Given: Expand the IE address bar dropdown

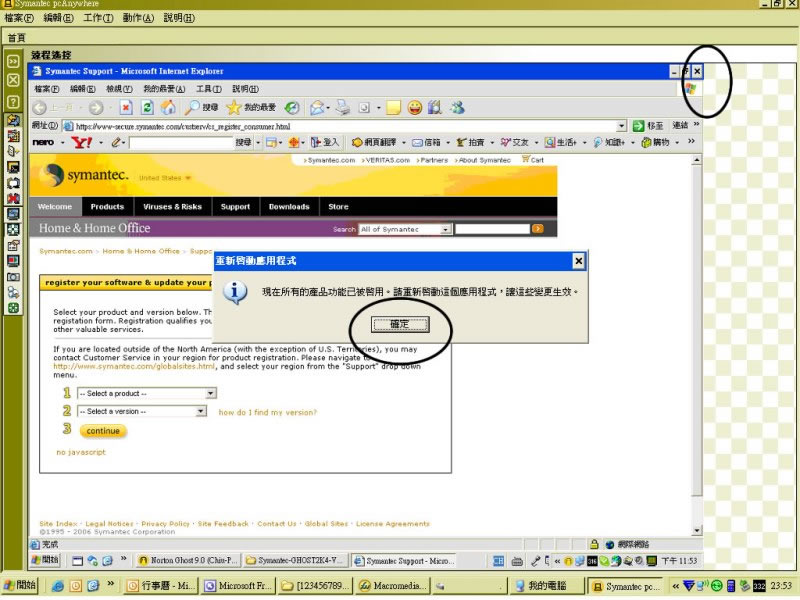Looking at the screenshot, I should coord(621,126).
